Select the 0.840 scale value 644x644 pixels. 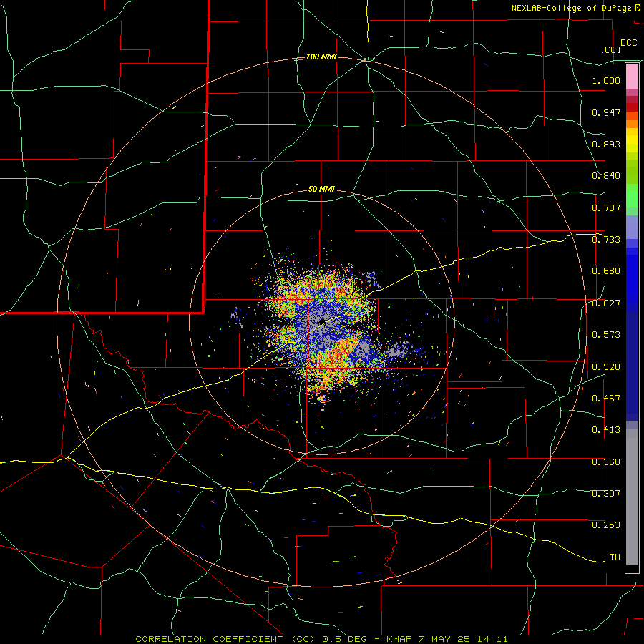[x=606, y=176]
